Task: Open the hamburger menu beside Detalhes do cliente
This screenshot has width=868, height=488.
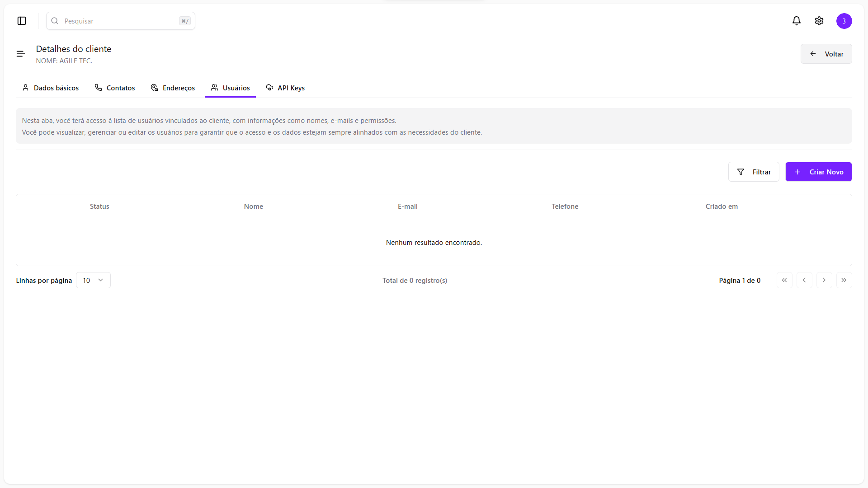Action: click(x=21, y=54)
